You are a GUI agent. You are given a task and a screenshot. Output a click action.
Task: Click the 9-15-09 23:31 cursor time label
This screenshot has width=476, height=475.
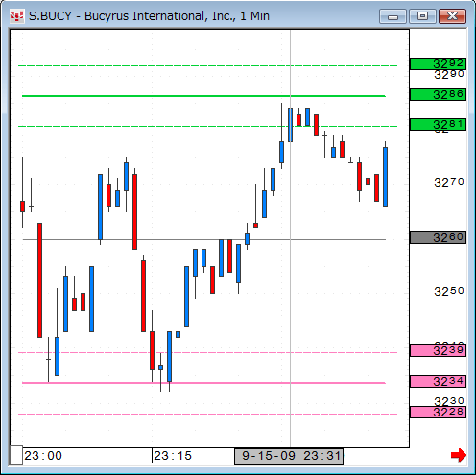coord(289,456)
